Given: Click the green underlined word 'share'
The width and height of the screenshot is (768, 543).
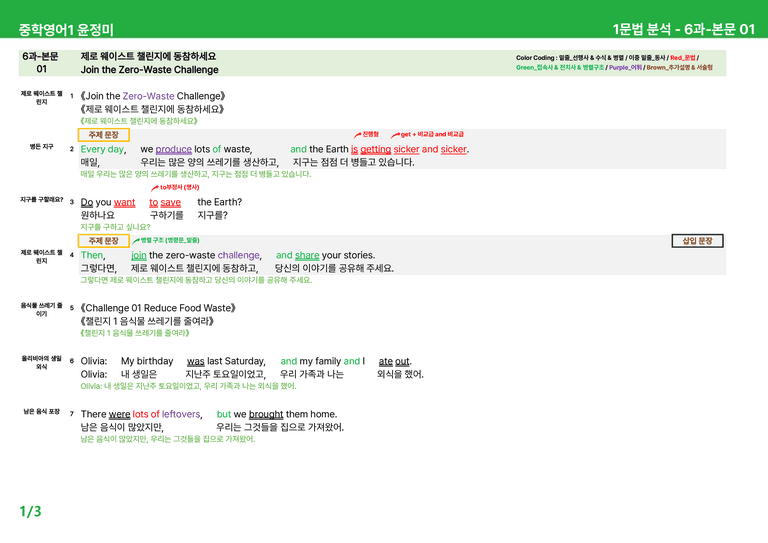Looking at the screenshot, I should (307, 255).
